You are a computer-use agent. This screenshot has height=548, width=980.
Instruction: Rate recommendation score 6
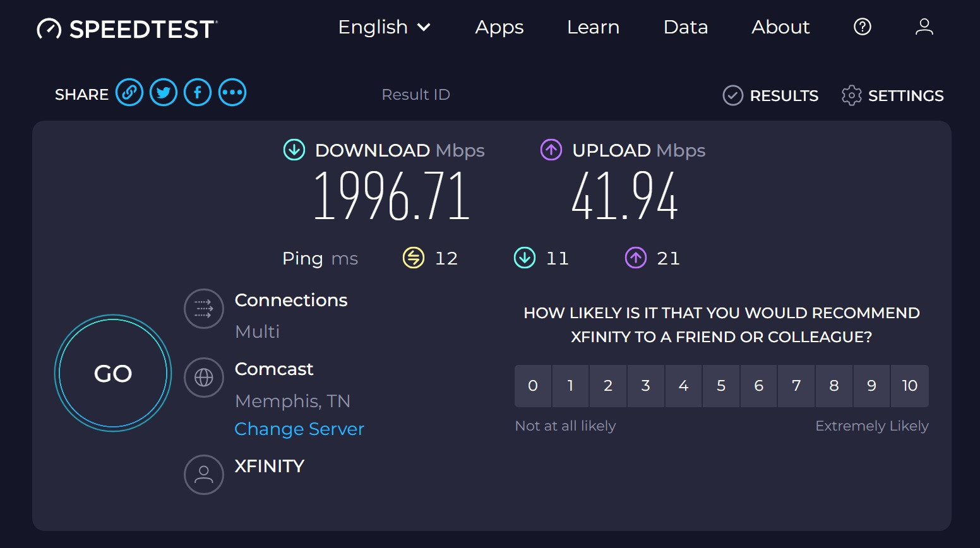(758, 386)
